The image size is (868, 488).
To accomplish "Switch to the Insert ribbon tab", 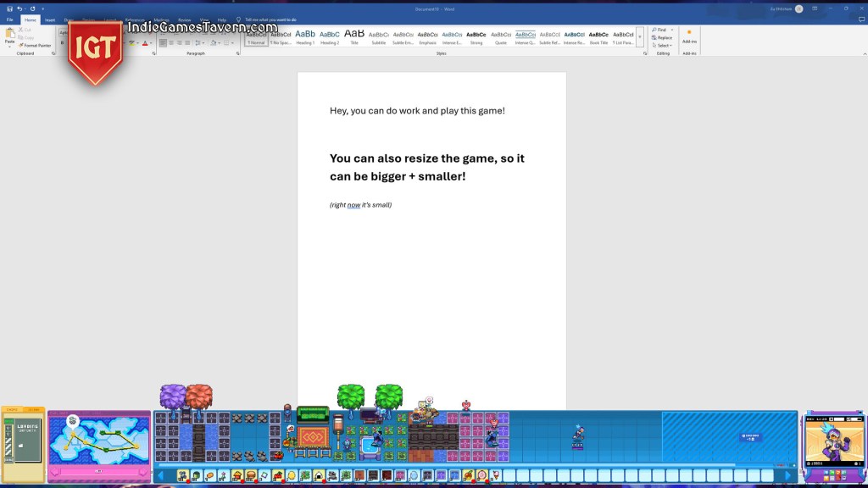I will (50, 19).
